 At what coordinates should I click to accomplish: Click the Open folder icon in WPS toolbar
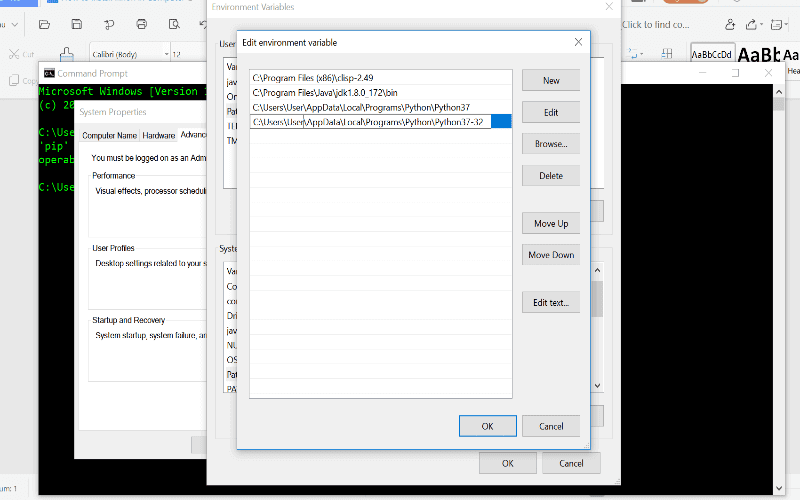click(44, 24)
